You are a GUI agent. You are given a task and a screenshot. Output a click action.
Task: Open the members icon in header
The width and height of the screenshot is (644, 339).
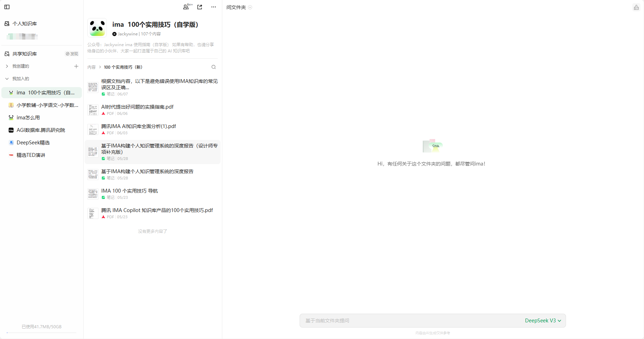(x=187, y=7)
